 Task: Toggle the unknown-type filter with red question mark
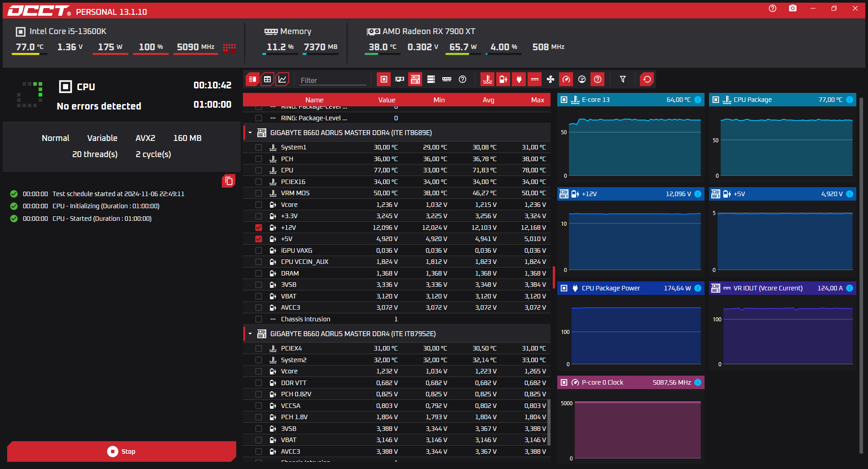point(598,79)
